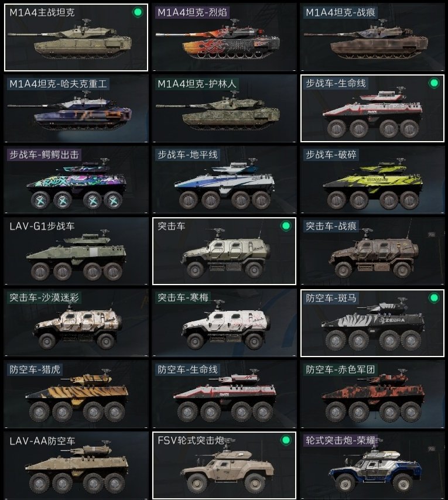Pick the 步战车-破碎 yellow-green skin
This screenshot has width=448, height=500.
click(x=372, y=180)
